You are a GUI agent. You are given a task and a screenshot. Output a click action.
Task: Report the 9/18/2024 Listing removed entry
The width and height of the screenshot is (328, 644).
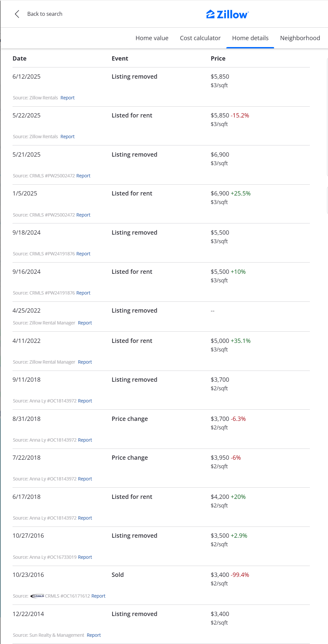(83, 254)
